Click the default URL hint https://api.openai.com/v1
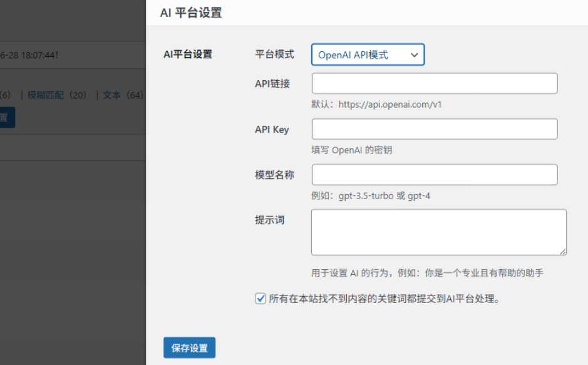588x365 pixels. pos(389,105)
